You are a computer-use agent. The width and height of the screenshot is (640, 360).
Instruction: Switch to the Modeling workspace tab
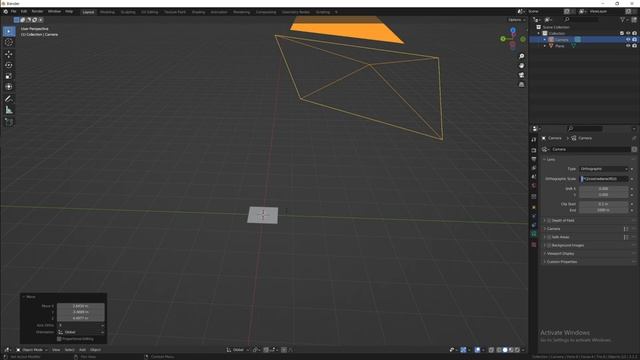click(x=107, y=12)
